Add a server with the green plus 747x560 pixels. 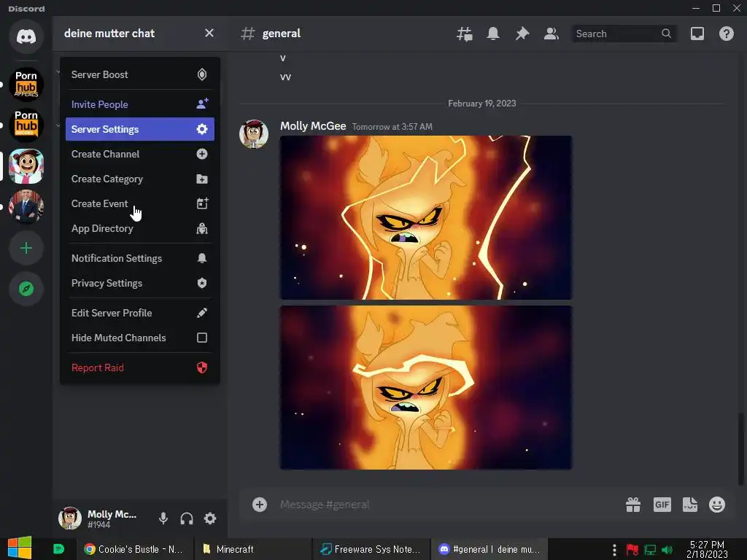coord(26,248)
